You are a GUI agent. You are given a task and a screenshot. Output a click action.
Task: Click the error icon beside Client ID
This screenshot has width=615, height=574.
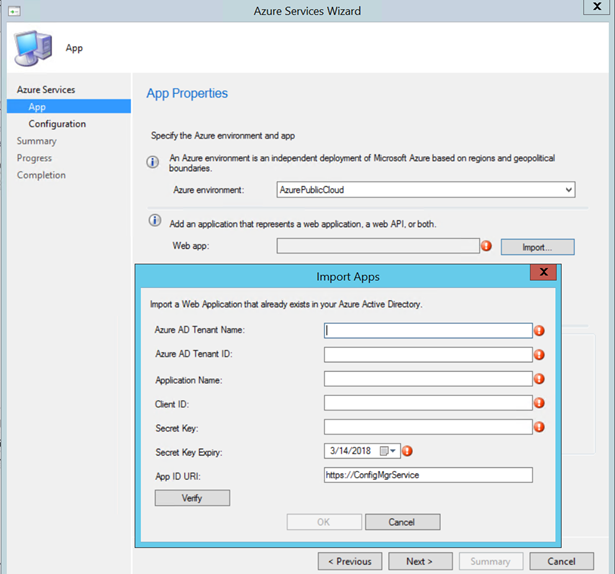539,403
